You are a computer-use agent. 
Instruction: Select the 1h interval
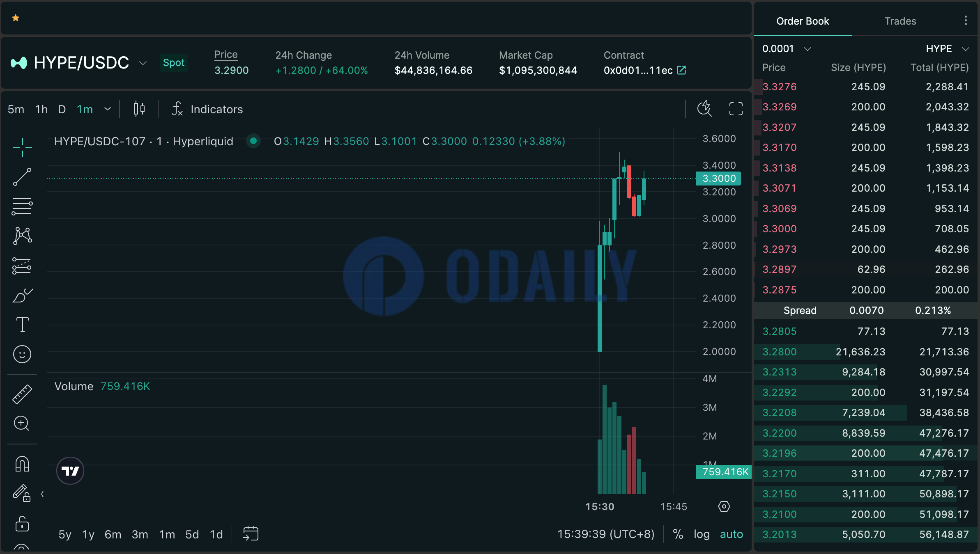[x=41, y=109]
